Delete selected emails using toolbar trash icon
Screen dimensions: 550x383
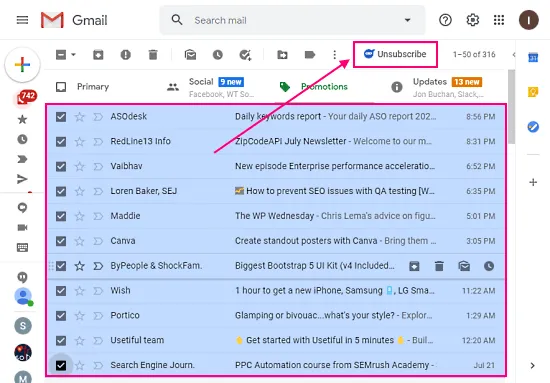[x=153, y=55]
